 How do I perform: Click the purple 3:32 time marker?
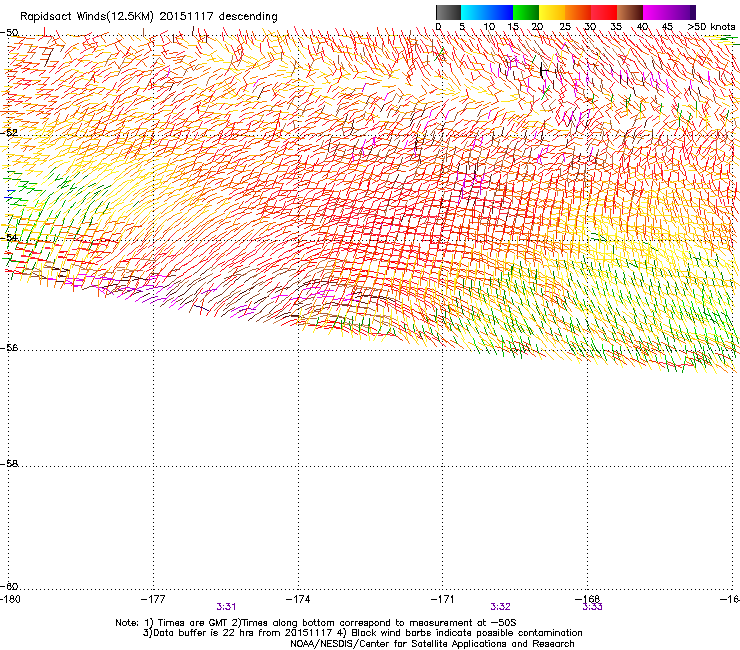coord(500,607)
